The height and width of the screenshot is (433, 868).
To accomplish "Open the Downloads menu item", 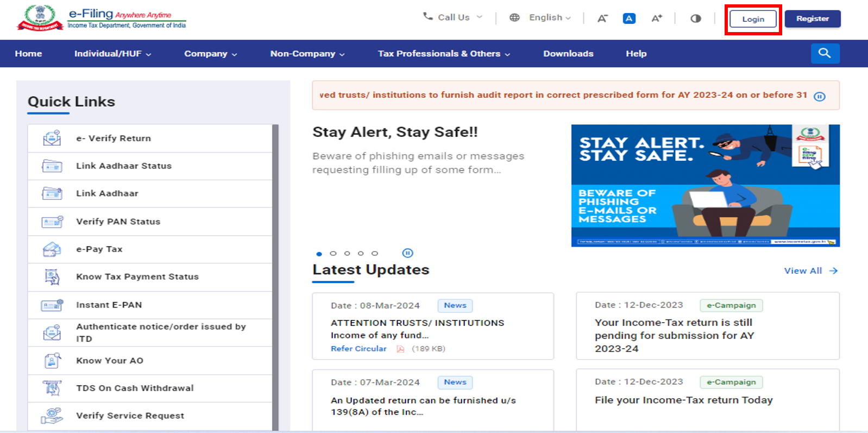I will [568, 54].
